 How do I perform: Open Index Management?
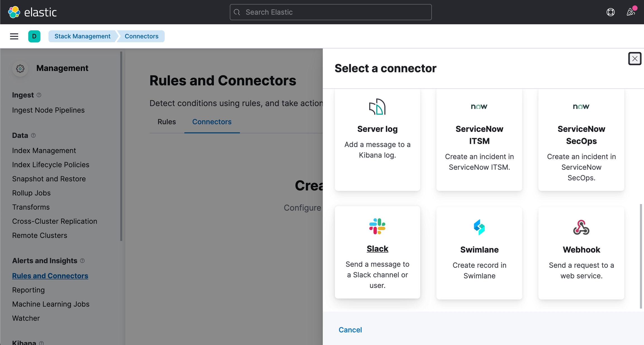(44, 150)
